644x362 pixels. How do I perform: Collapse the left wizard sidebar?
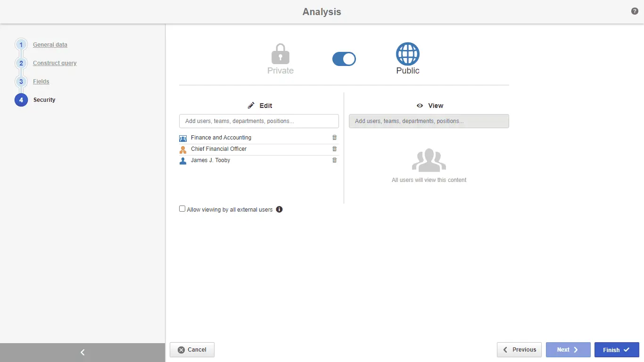[x=83, y=352]
